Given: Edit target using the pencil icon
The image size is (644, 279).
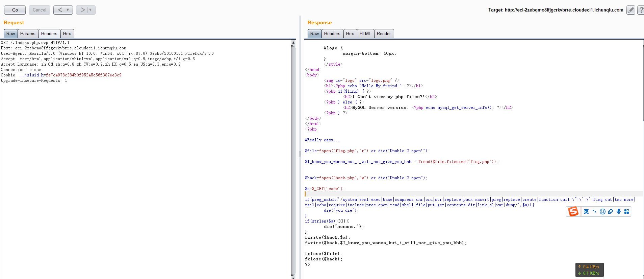Looking at the screenshot, I should tap(631, 10).
